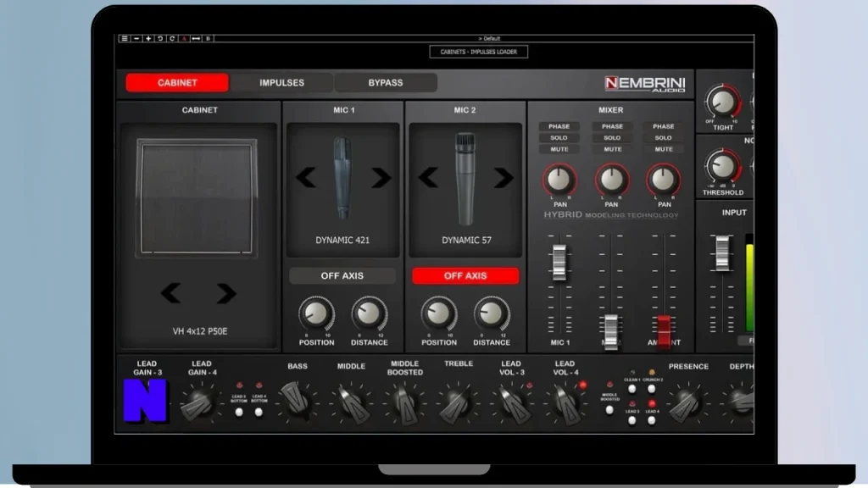868x488 pixels.
Task: Click the THRESHOLD knob
Action: pos(723,166)
